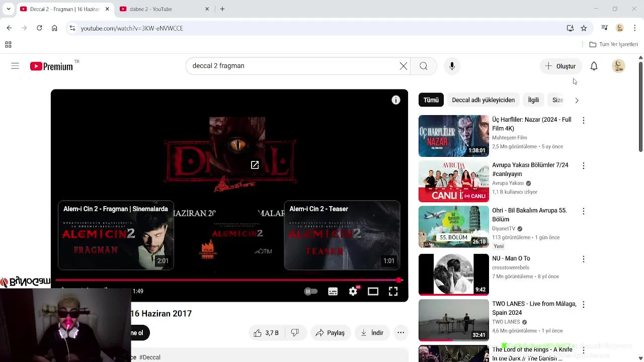Image resolution: width=644 pixels, height=362 pixels.
Task: Open Chrome apps grid shortcut
Action: (8, 45)
